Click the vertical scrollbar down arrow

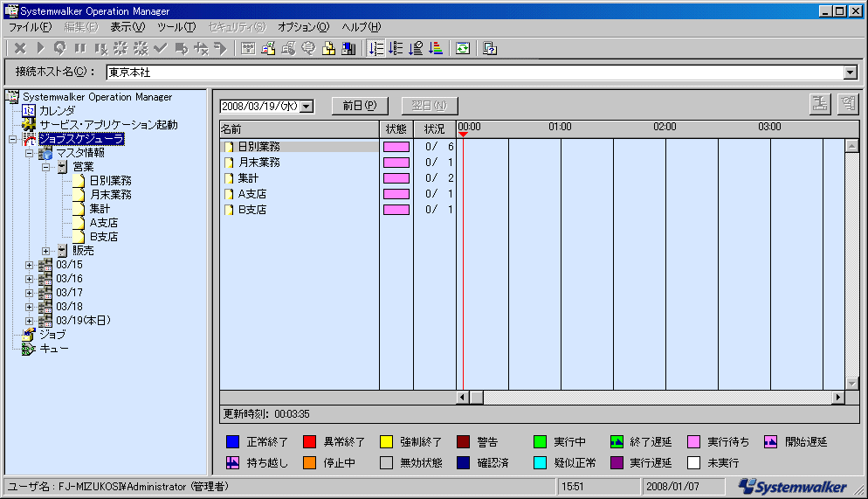tap(852, 384)
